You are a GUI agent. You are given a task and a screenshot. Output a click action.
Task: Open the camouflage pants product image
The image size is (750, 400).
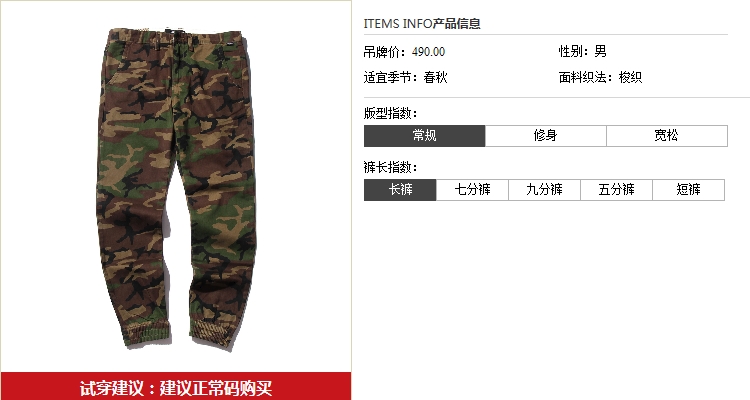tap(176, 188)
